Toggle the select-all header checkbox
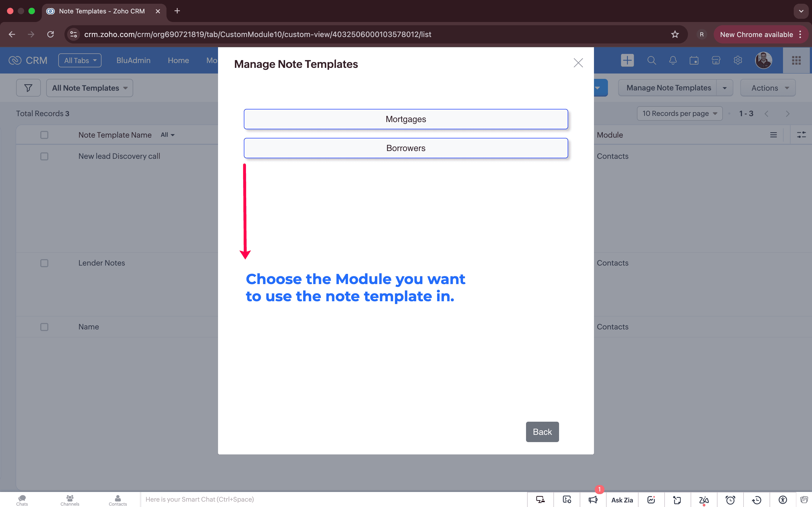Screen dimensions: 812x507 coord(44,135)
